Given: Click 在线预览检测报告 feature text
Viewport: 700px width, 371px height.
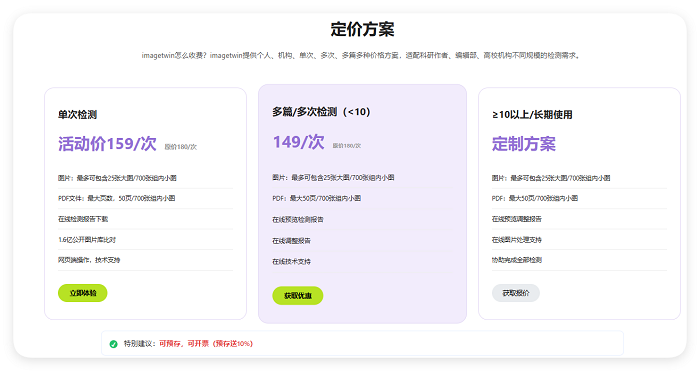Looking at the screenshot, I should coord(298,220).
